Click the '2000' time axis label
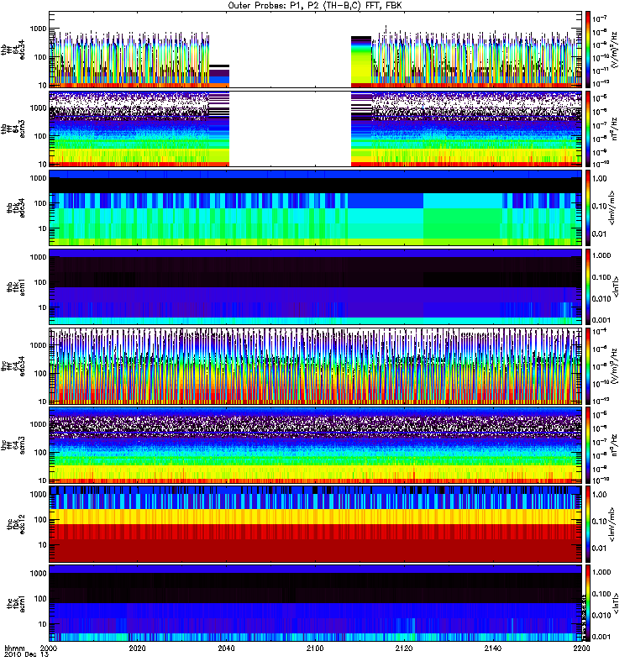 click(49, 648)
